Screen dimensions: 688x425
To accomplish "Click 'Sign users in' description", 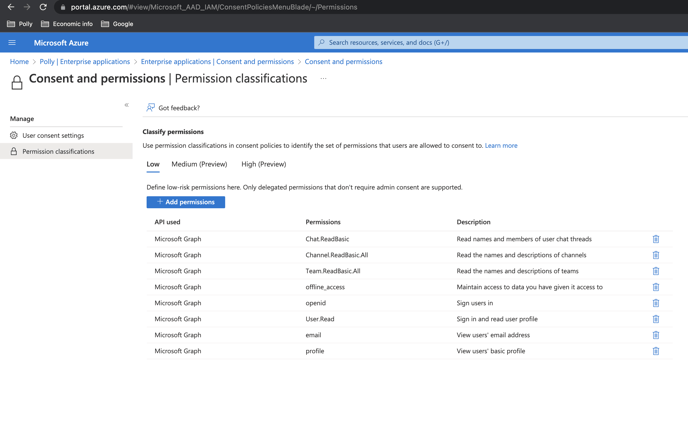I will [x=475, y=303].
